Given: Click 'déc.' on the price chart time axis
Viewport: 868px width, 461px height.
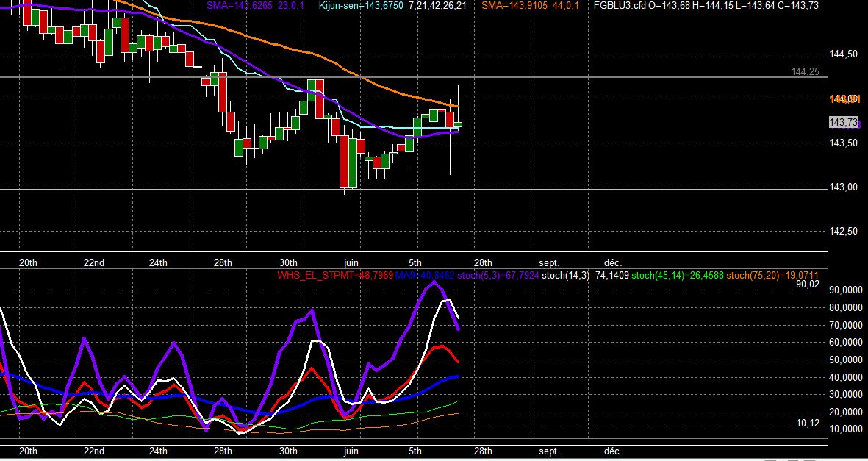Looking at the screenshot, I should pyautogui.click(x=613, y=262).
